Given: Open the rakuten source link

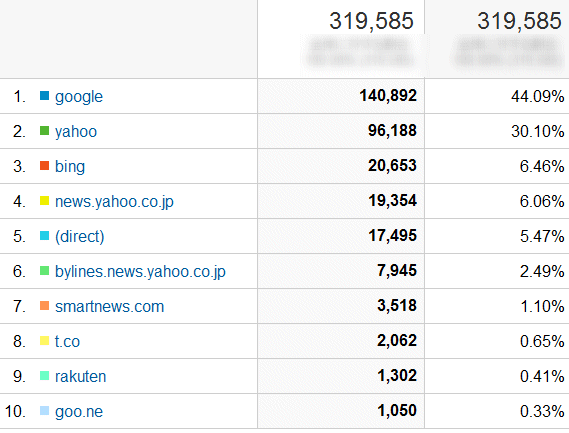Looking at the screenshot, I should pos(80,377).
